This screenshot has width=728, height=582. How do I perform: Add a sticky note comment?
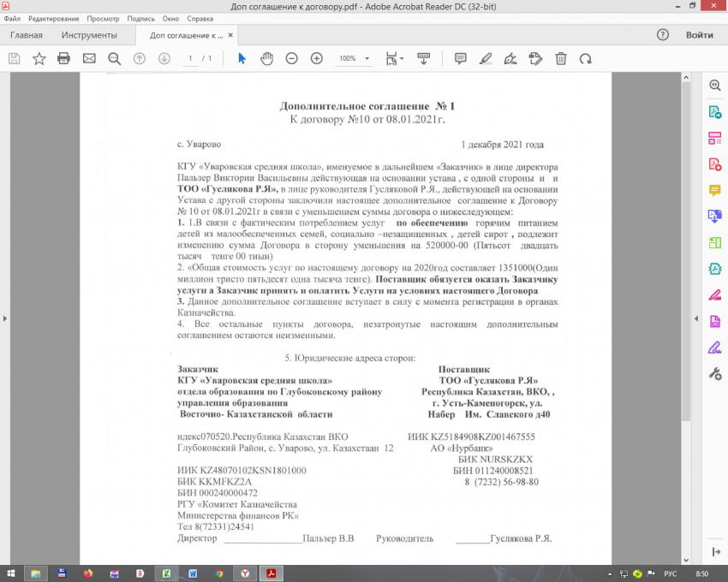click(x=460, y=58)
